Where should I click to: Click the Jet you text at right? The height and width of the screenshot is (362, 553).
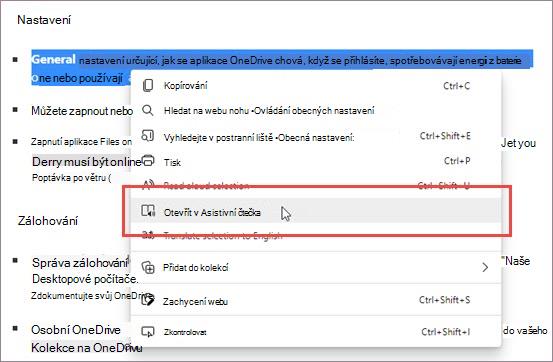point(519,143)
